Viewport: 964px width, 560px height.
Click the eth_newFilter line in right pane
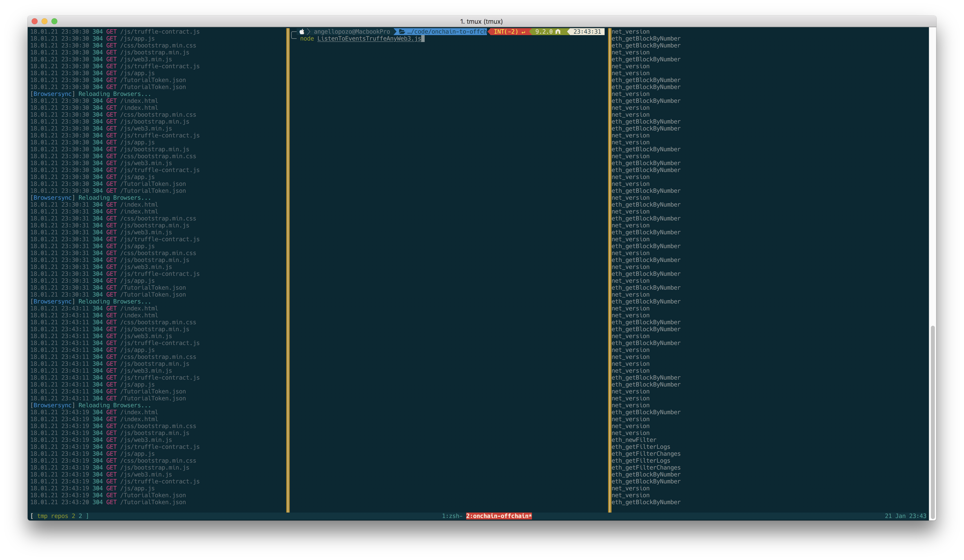[x=634, y=440]
